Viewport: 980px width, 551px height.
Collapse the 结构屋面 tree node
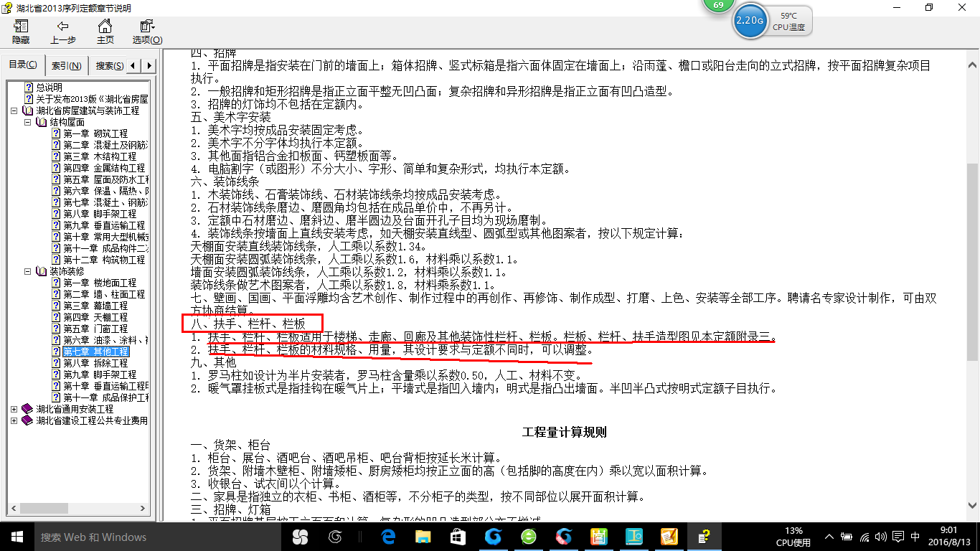[28, 123]
